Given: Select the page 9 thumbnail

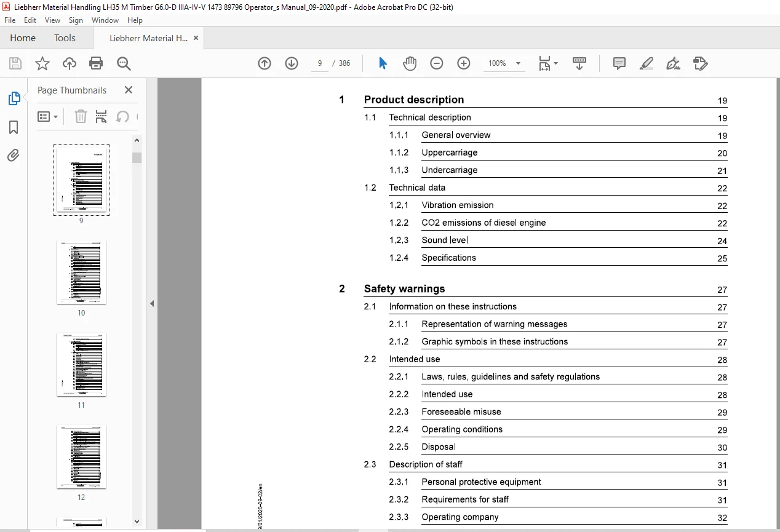Looking at the screenshot, I should click(81, 180).
